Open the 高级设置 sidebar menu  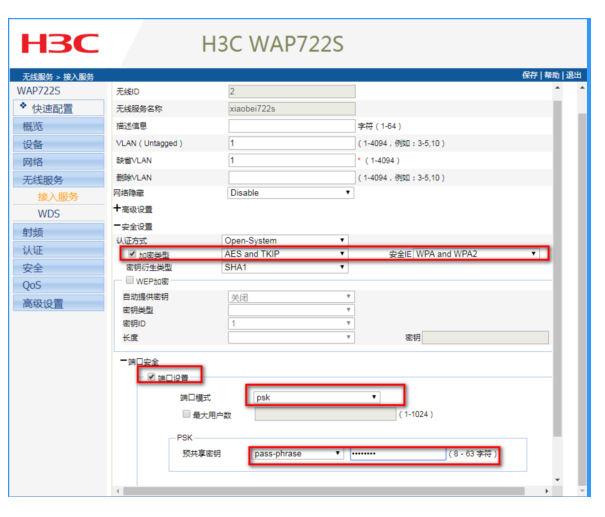(x=59, y=303)
